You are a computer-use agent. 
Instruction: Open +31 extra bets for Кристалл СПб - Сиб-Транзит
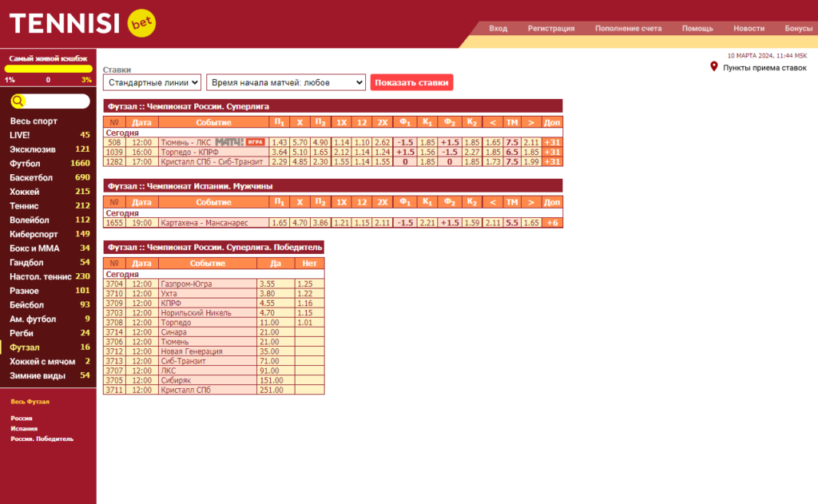click(552, 161)
